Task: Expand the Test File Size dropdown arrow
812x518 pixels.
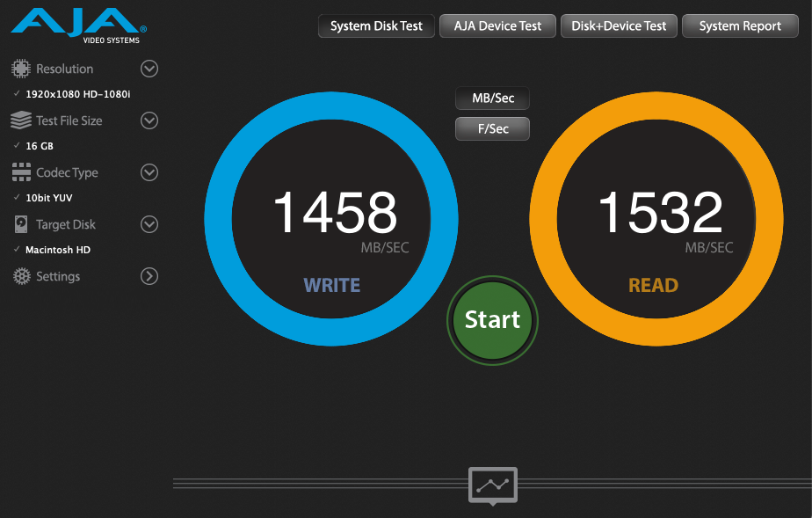Action: pyautogui.click(x=149, y=120)
